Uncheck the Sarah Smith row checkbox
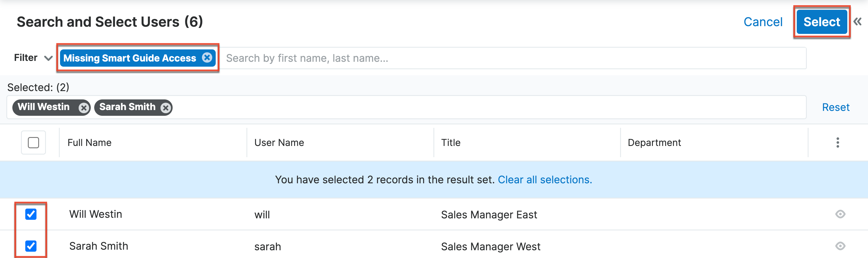This screenshot has height=258, width=868. coord(31,246)
